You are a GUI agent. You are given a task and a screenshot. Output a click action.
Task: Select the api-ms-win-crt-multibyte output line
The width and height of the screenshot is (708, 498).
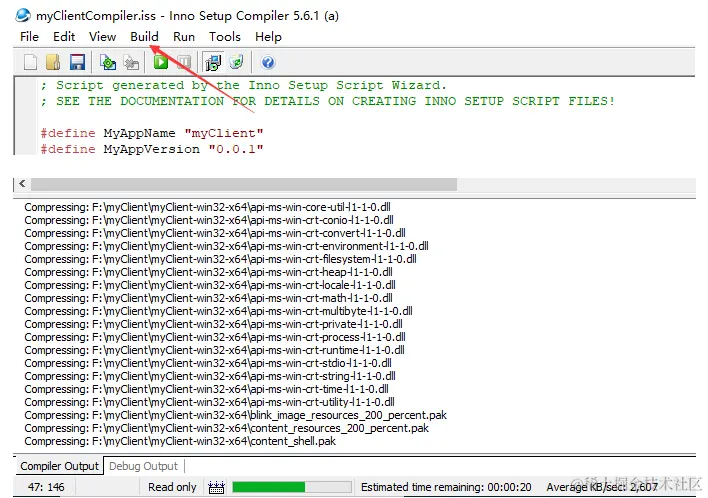219,311
